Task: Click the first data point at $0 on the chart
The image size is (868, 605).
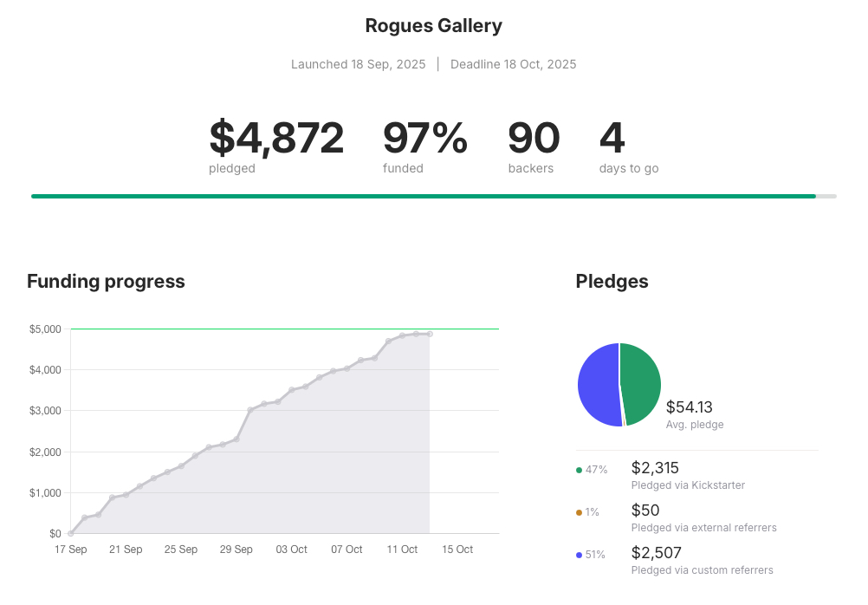Action: [x=71, y=533]
